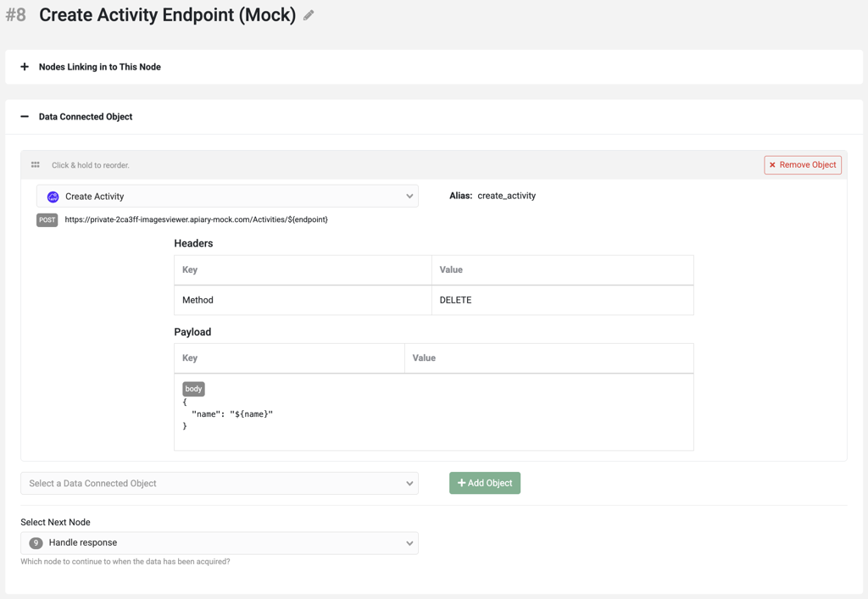Expand the Nodes Linking in to This Node section

pos(25,67)
